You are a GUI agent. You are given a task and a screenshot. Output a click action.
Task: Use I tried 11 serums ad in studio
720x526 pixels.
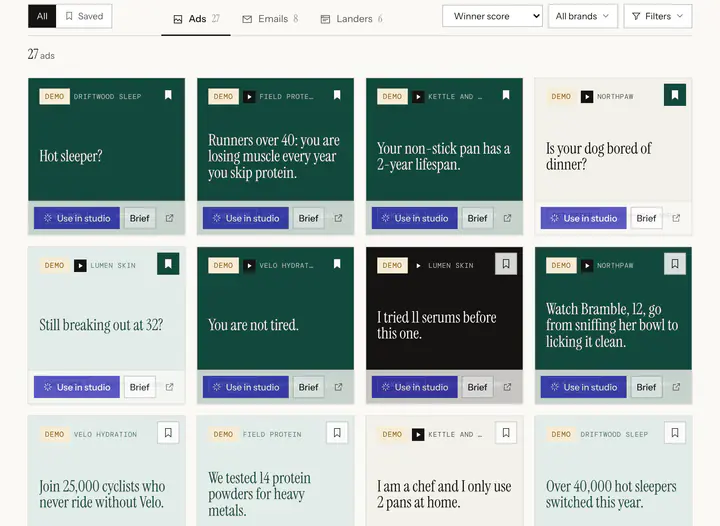click(415, 387)
